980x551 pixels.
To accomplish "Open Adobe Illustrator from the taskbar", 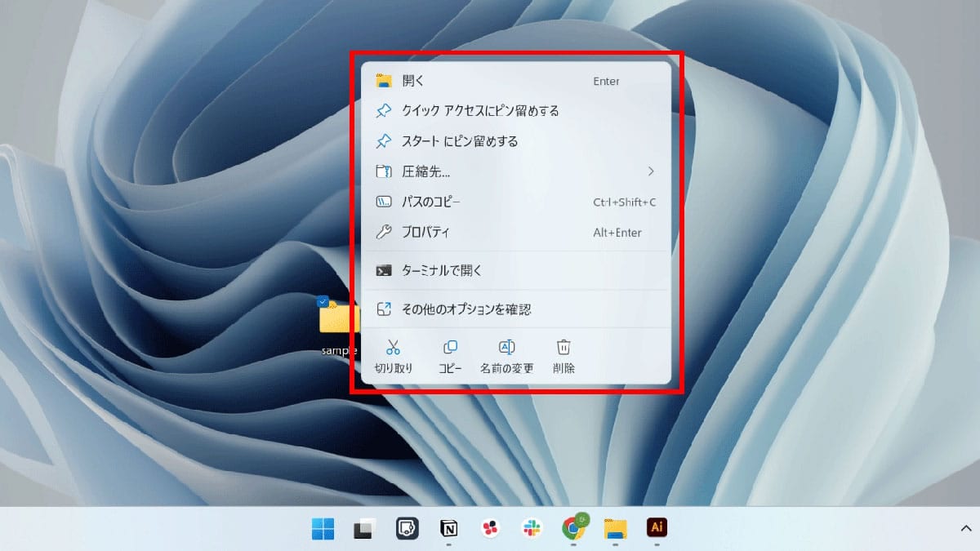I will pos(658,529).
